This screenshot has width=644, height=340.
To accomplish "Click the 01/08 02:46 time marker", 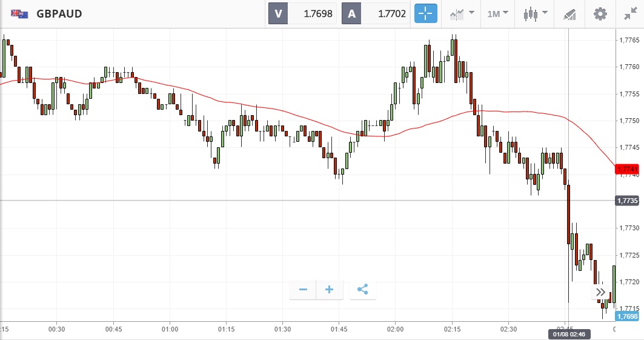I will click(x=568, y=334).
